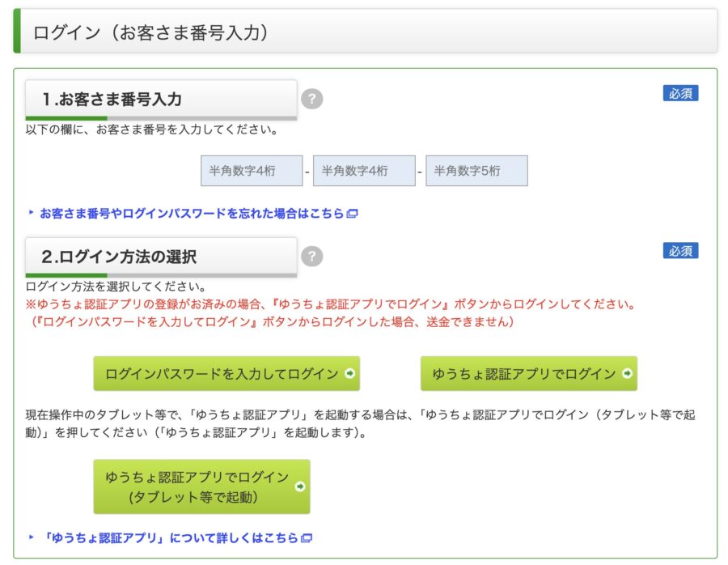Open the help icon next to ログイン方法の選択
This screenshot has width=728, height=565.
point(311,257)
